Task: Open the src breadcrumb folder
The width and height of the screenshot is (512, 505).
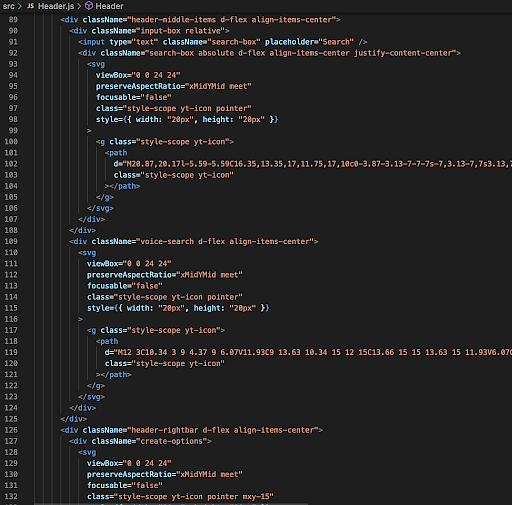Action: tap(9, 6)
